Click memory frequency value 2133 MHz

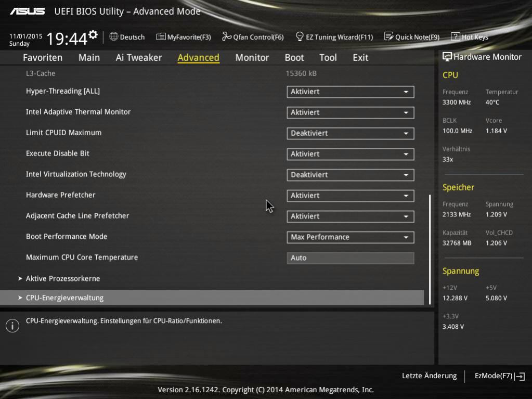point(457,214)
